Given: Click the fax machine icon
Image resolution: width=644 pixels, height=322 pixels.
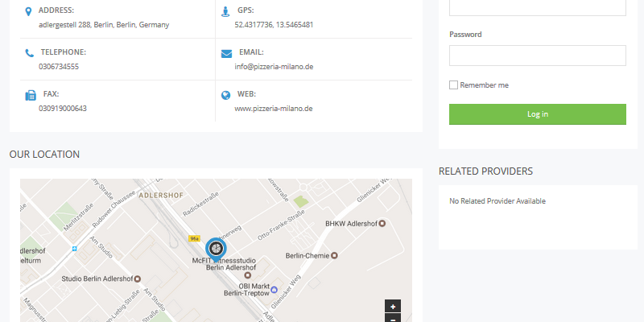Looking at the screenshot, I should coord(30,95).
